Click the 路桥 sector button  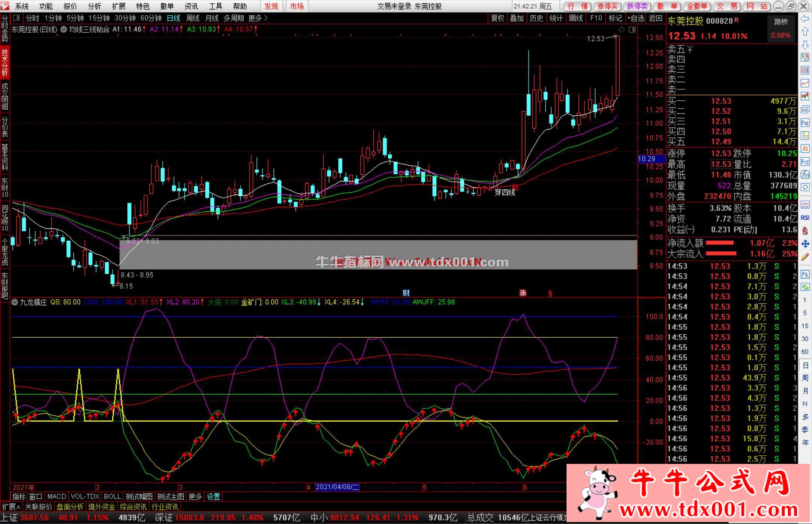[781, 22]
